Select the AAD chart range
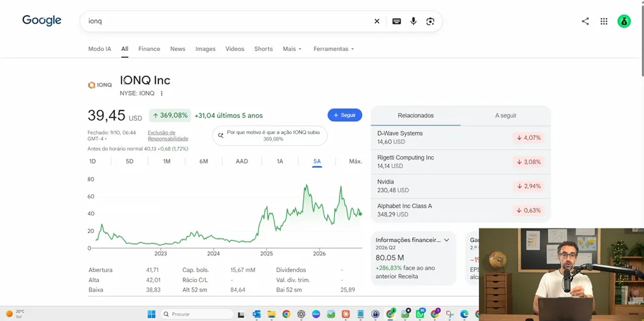Viewport: 644px width, 321px height. click(x=241, y=162)
